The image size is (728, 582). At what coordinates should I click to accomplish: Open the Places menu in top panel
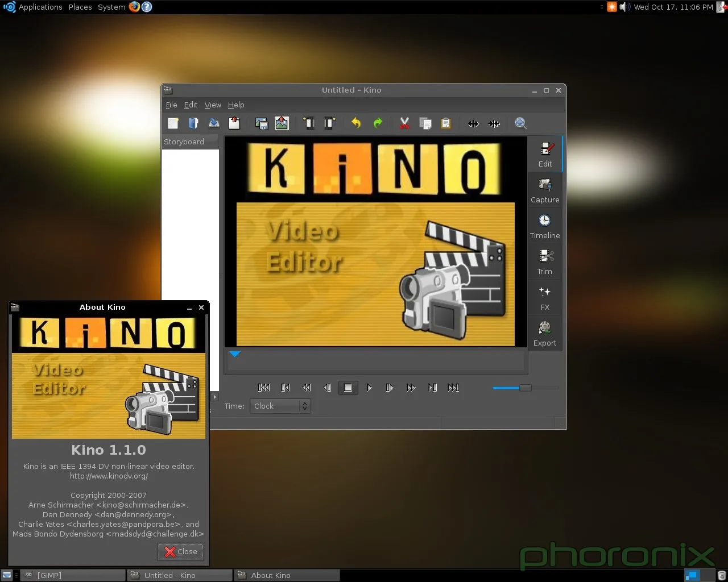coord(80,7)
